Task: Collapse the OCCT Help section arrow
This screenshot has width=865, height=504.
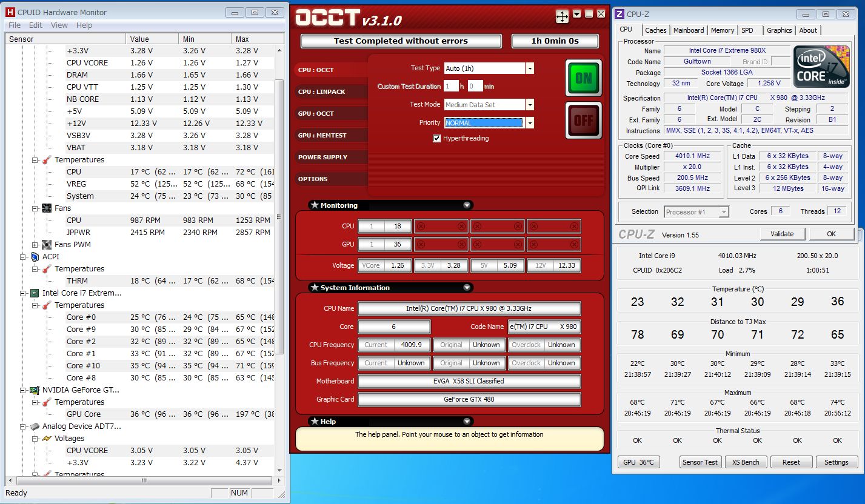Action: click(x=467, y=422)
